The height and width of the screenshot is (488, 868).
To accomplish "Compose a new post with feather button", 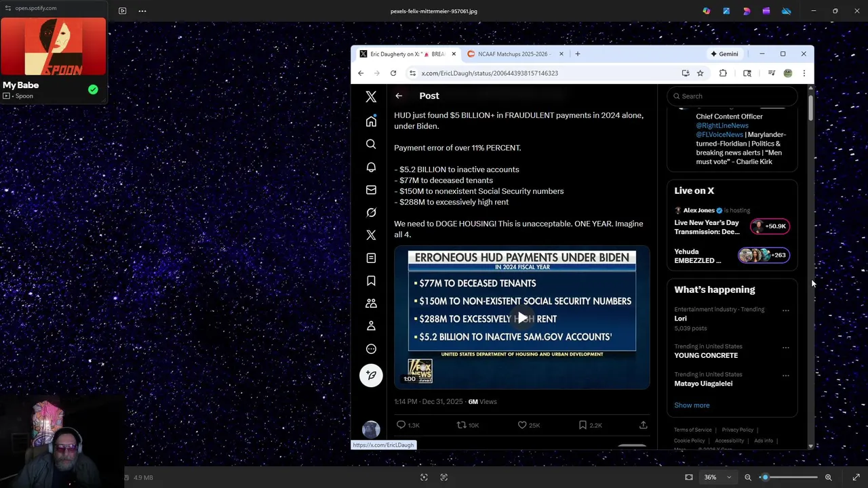I will (371, 375).
